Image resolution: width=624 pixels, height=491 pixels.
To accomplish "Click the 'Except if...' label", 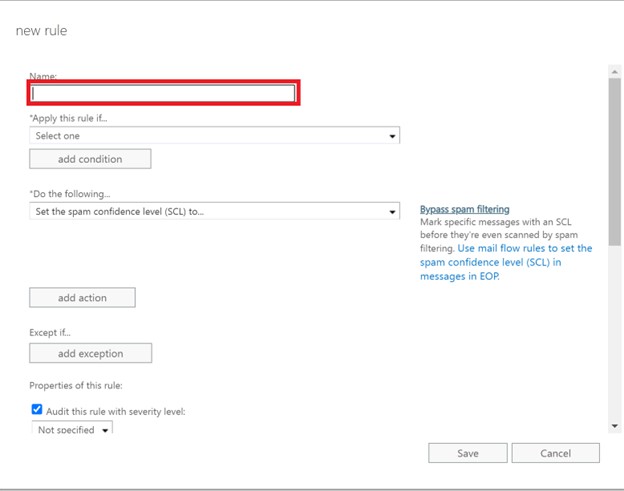I will pyautogui.click(x=50, y=333).
